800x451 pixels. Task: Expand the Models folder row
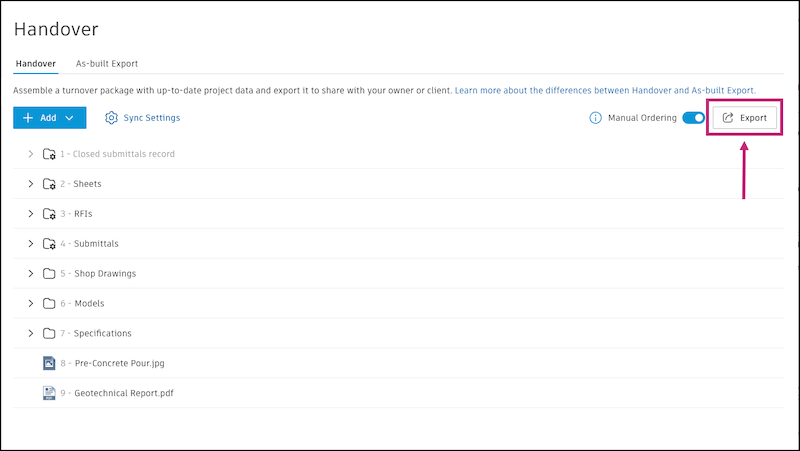click(x=30, y=303)
